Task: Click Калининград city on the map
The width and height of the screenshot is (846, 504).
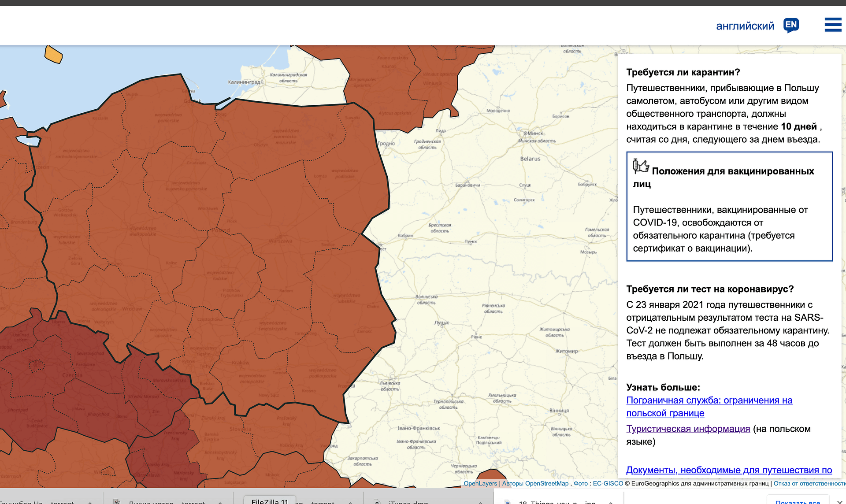Action: pyautogui.click(x=245, y=82)
